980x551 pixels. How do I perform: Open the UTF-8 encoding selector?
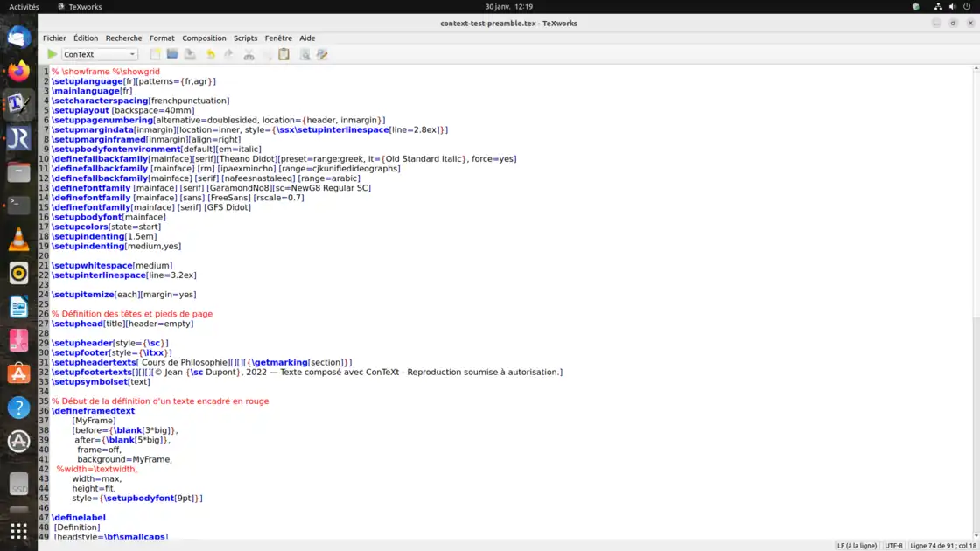click(892, 545)
